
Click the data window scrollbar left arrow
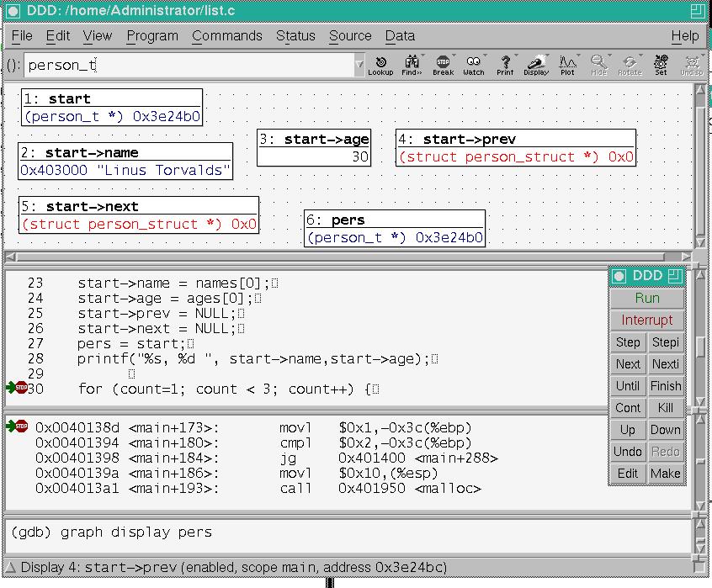[x=11, y=257]
